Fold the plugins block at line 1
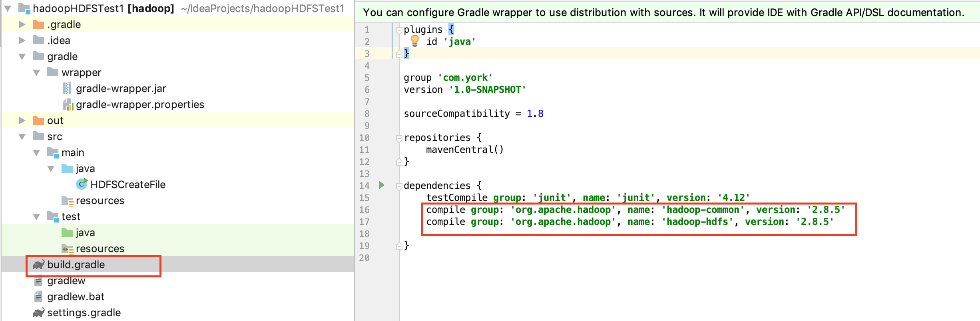 pyautogui.click(x=398, y=30)
